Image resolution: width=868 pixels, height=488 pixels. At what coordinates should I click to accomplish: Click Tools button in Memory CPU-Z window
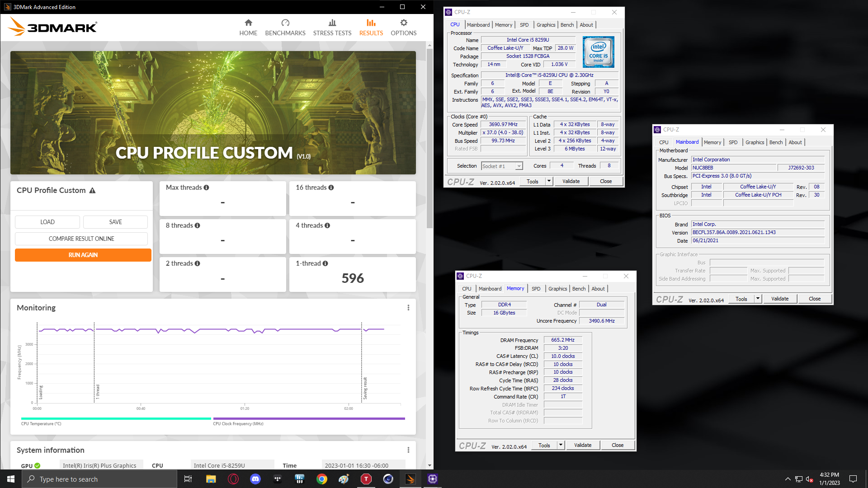(x=544, y=445)
